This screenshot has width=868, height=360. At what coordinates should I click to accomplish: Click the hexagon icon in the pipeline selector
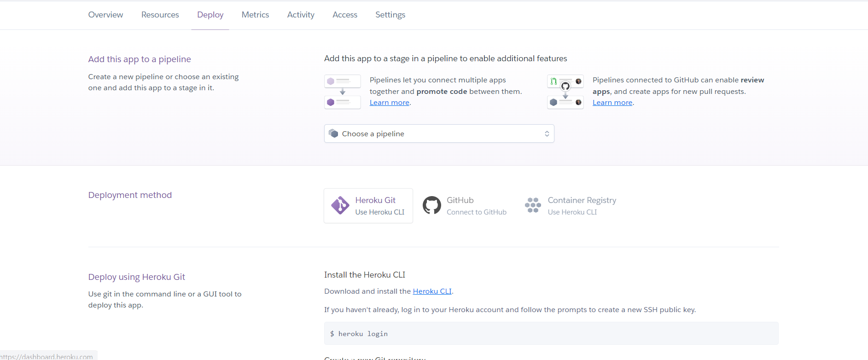click(x=333, y=134)
